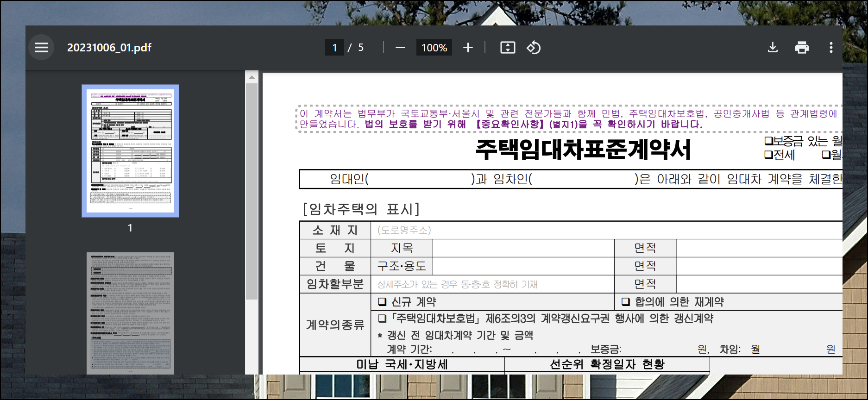868x400 pixels.
Task: Click the 20231006_01.pdf file title
Action: (x=109, y=48)
